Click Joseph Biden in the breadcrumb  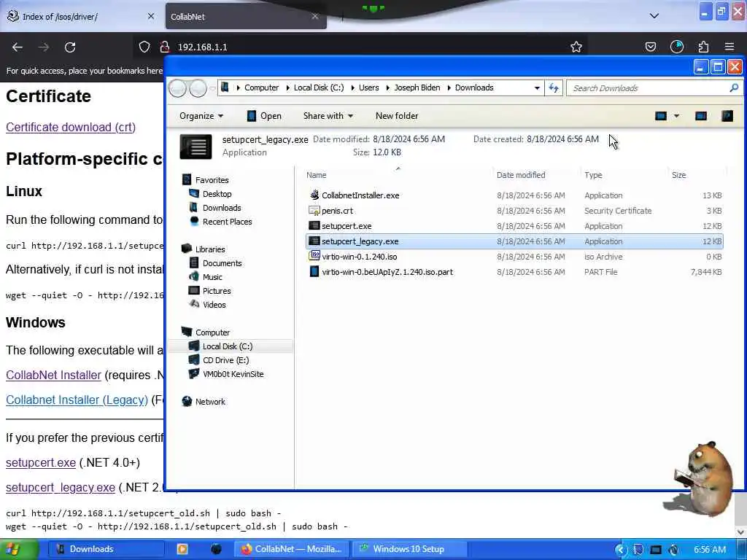coord(417,87)
